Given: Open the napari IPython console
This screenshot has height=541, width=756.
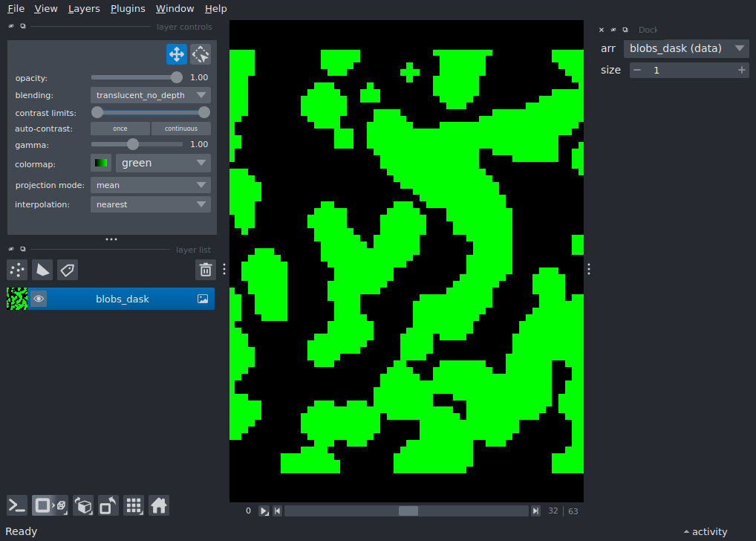Looking at the screenshot, I should tap(16, 505).
